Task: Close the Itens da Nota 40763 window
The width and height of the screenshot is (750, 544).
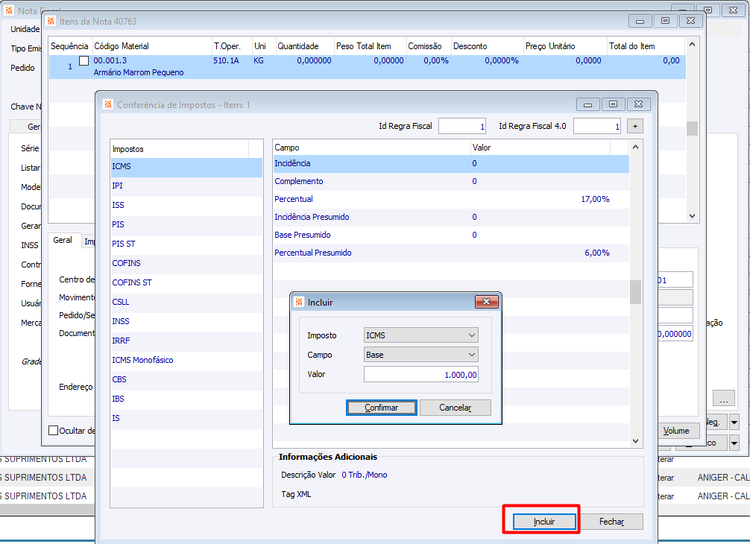Action: [691, 21]
